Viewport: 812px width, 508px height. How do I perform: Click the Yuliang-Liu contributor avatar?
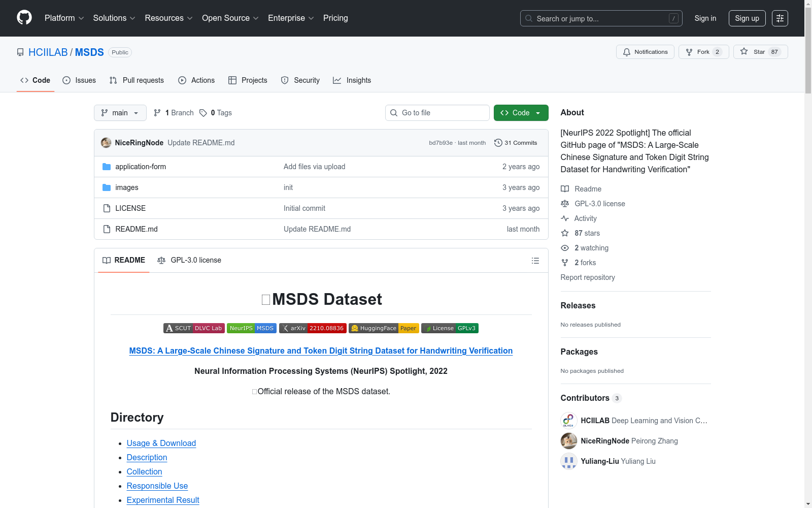pyautogui.click(x=569, y=461)
